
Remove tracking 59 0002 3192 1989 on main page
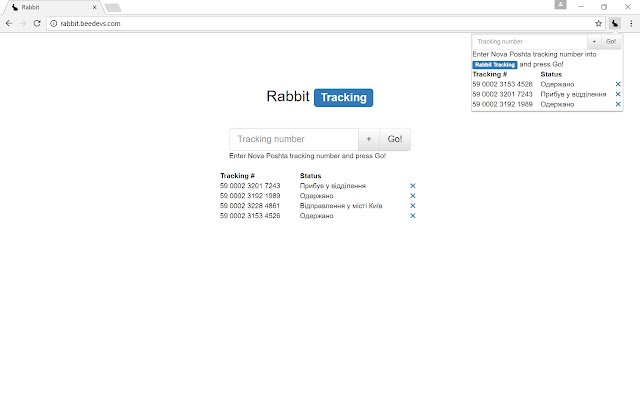point(413,196)
